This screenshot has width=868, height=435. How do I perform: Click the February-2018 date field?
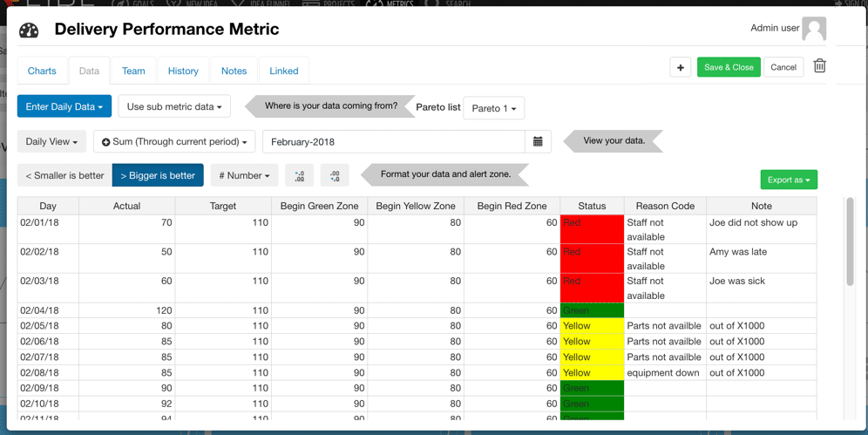[x=394, y=141]
